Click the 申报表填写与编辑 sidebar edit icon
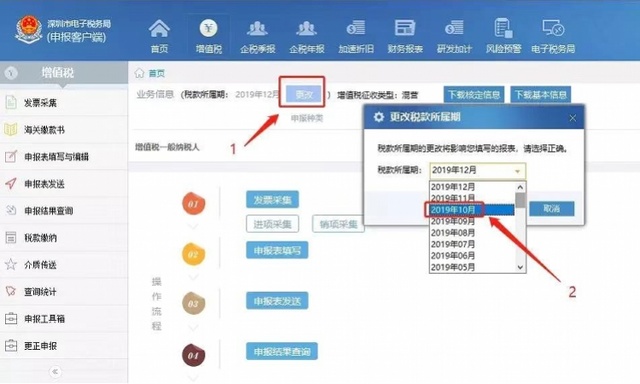Image resolution: width=640 pixels, height=384 pixels. pos(11,156)
